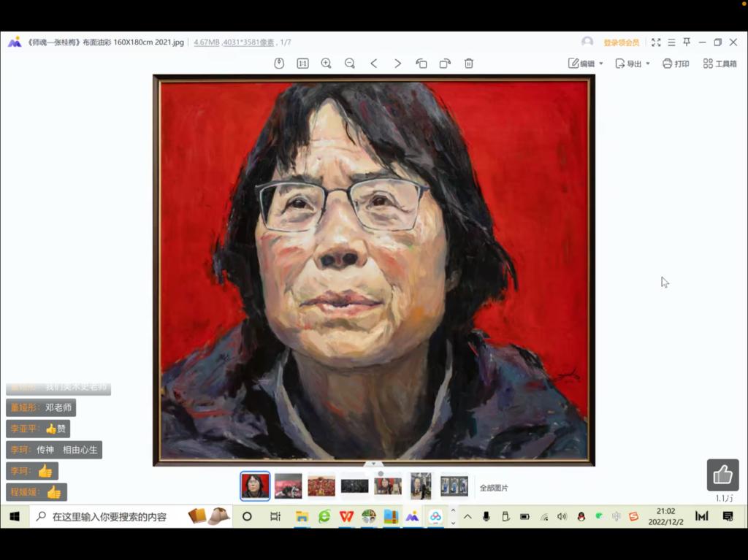The height and width of the screenshot is (560, 748).
Task: Pin the viewer window on top
Action: tap(687, 42)
